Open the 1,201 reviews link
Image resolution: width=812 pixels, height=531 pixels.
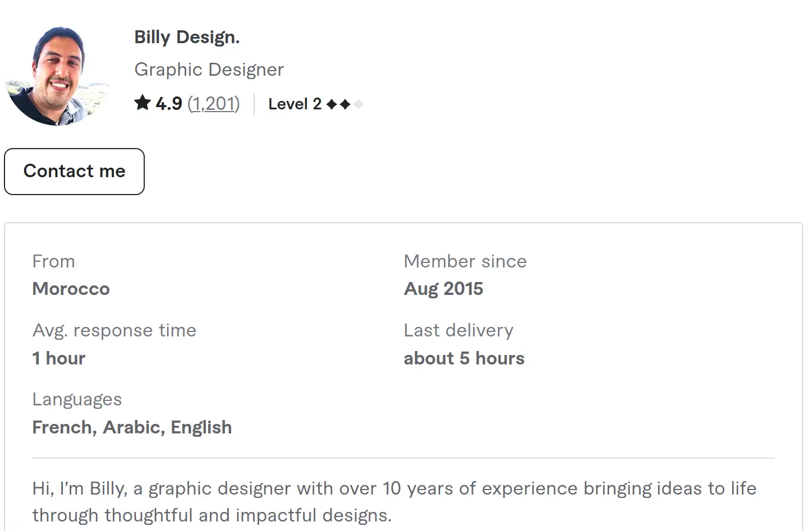click(213, 104)
